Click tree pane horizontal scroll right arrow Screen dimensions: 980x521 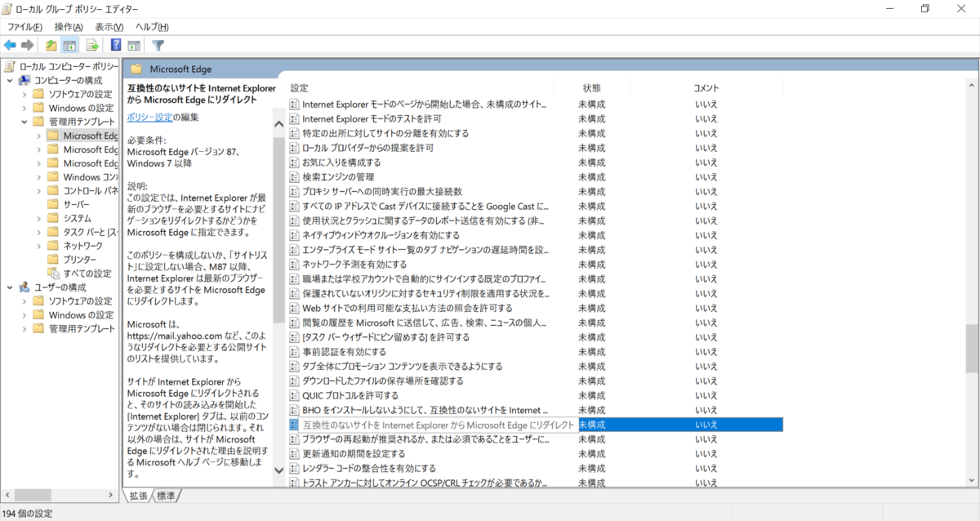tap(113, 495)
